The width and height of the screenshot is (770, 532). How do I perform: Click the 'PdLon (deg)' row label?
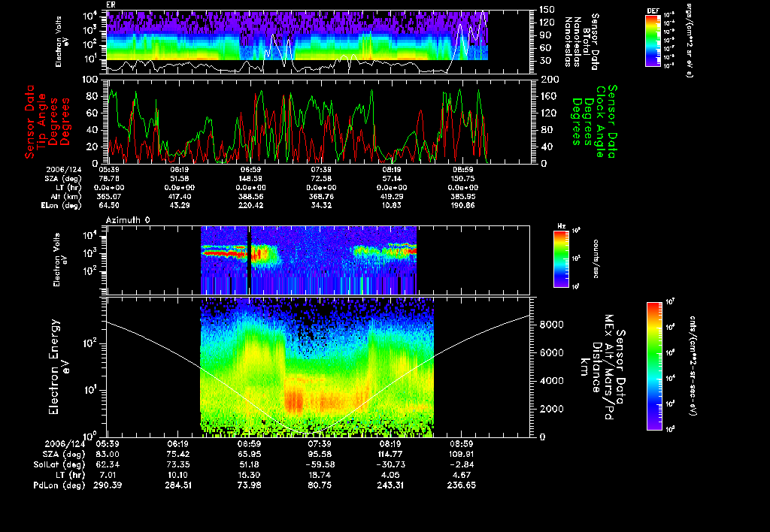point(59,485)
